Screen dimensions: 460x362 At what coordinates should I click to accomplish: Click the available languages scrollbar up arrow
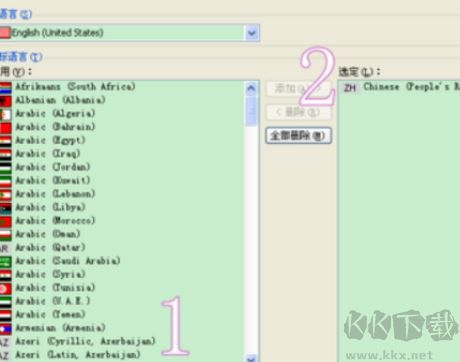pyautogui.click(x=251, y=88)
